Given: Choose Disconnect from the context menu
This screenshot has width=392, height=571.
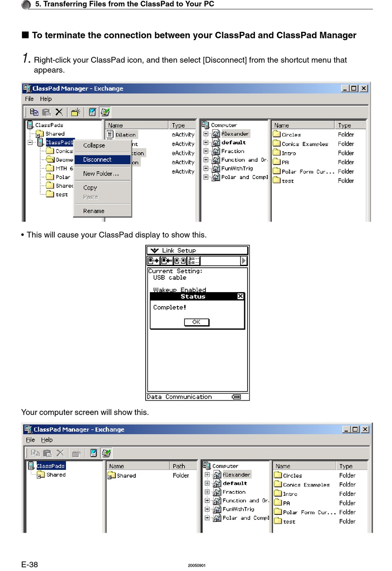Looking at the screenshot, I should click(102, 159).
